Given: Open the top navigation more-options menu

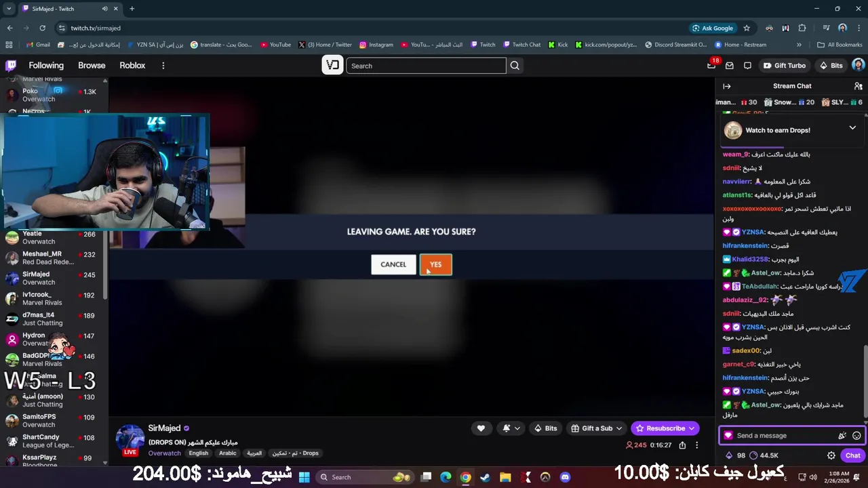Looking at the screenshot, I should (163, 66).
